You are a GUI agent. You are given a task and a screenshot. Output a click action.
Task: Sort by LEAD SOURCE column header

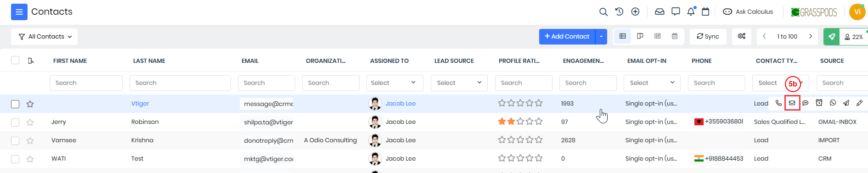point(454,61)
